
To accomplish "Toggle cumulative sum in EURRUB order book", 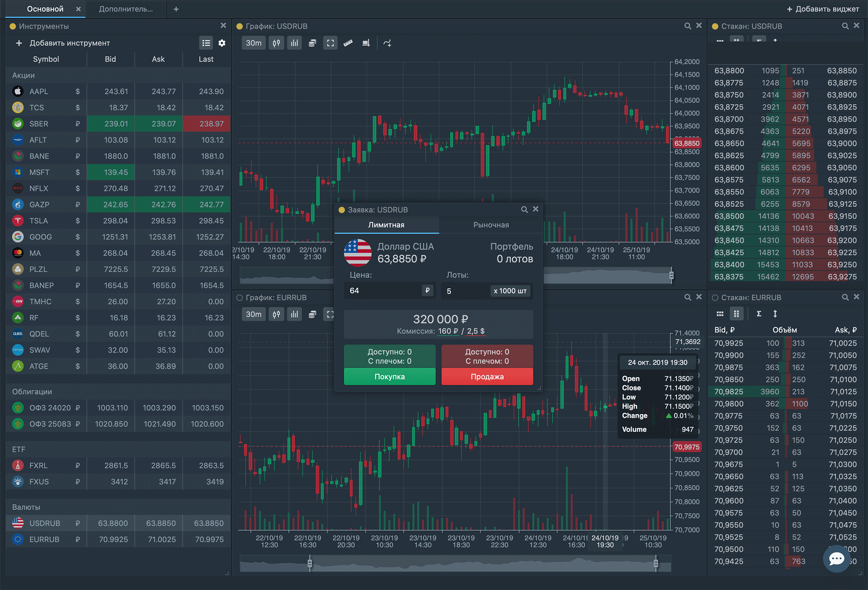I will (759, 314).
